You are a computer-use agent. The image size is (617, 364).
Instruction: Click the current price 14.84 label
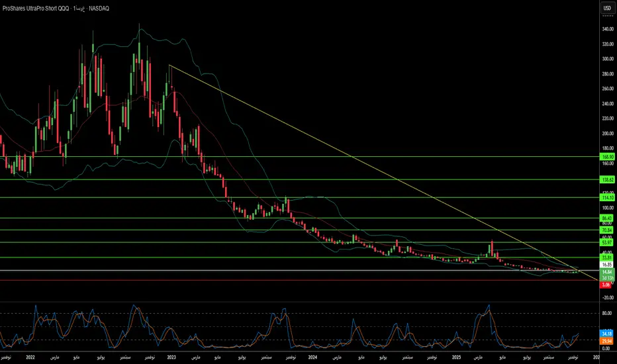pos(607,271)
